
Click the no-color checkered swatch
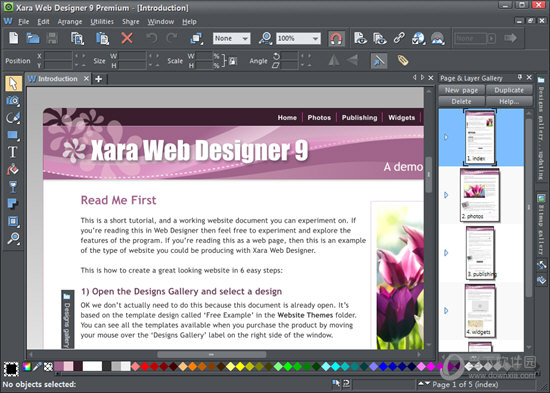click(48, 367)
